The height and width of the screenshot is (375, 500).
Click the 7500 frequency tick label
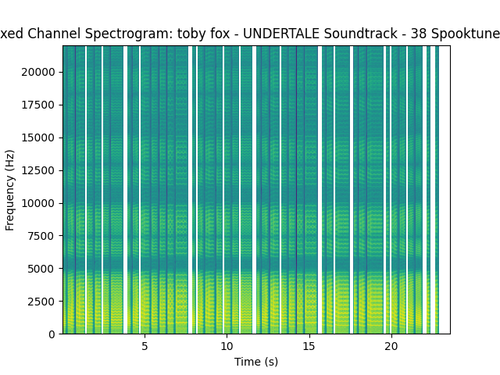[x=41, y=236]
